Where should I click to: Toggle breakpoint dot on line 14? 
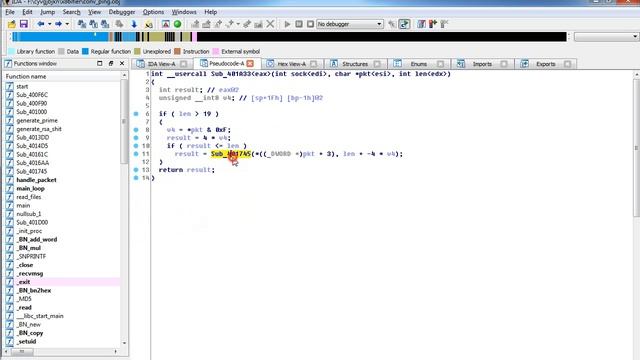(136, 178)
